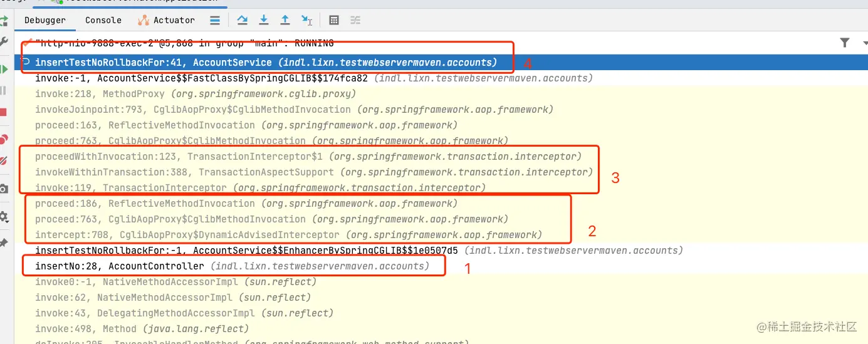Select frame invoke:218, MethodProxy
868x344 pixels.
441,94
